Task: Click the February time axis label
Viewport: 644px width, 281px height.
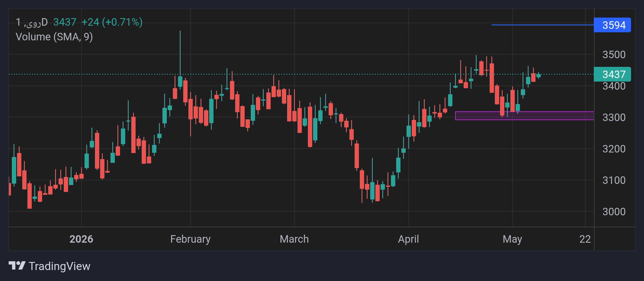Action: (190, 239)
